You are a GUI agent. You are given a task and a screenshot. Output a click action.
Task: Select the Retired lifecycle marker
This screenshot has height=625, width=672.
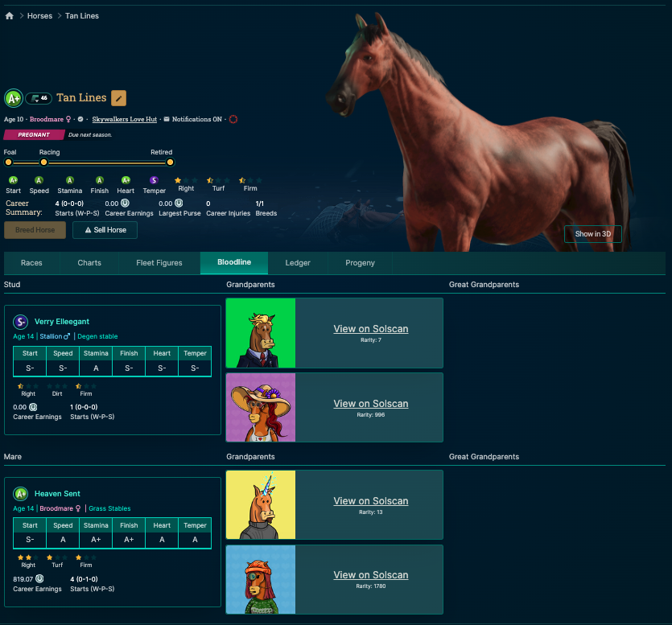[170, 162]
